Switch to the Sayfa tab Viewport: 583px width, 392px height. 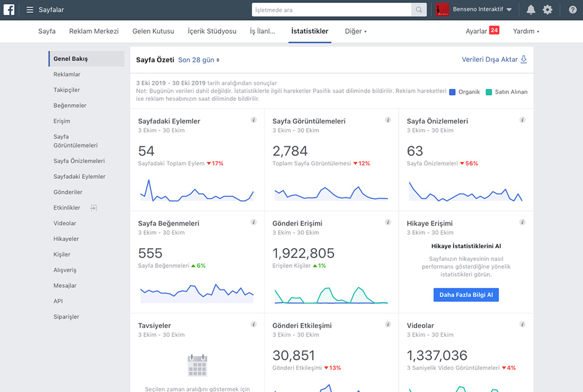coord(47,31)
